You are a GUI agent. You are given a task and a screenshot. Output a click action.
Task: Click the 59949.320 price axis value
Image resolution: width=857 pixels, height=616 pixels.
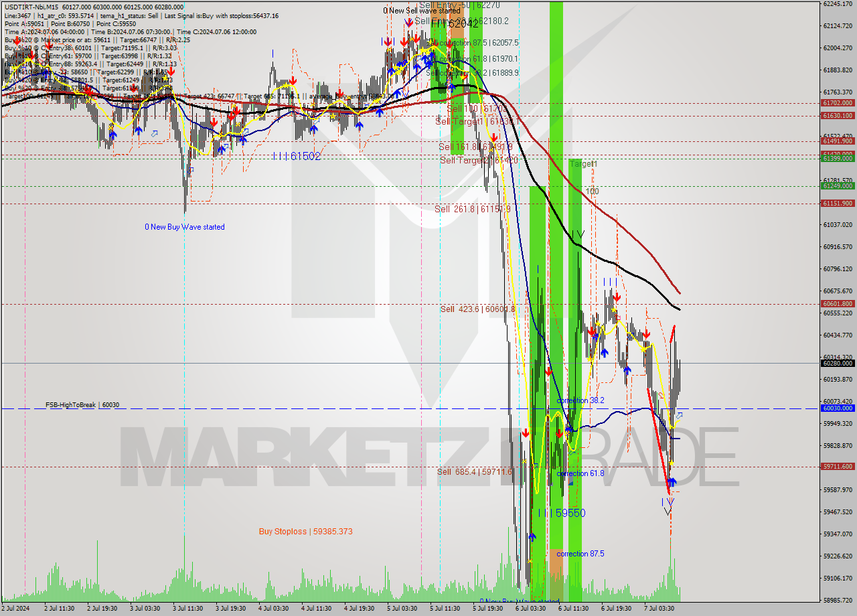[x=838, y=423]
